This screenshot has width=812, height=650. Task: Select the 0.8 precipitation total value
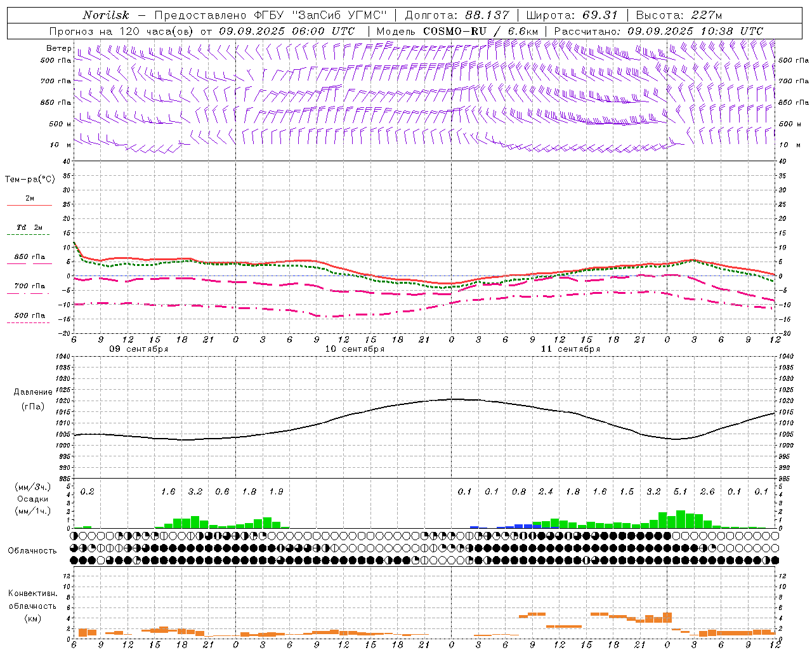[519, 492]
